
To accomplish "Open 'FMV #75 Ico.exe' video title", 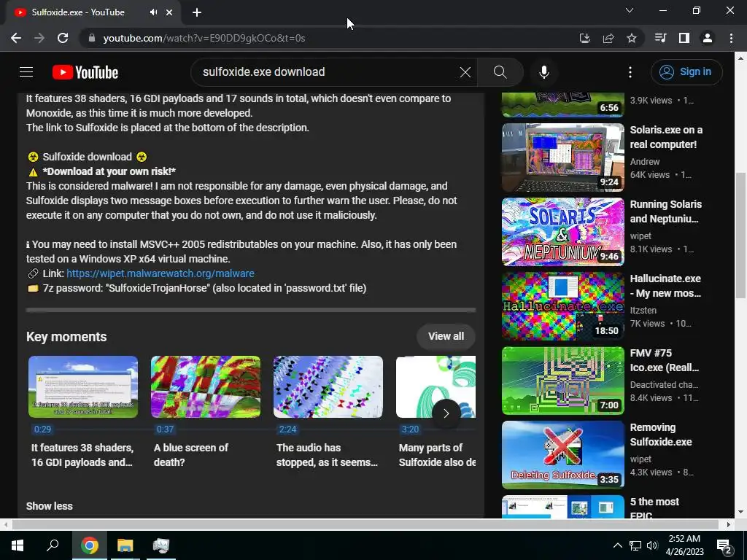I will pos(664,360).
